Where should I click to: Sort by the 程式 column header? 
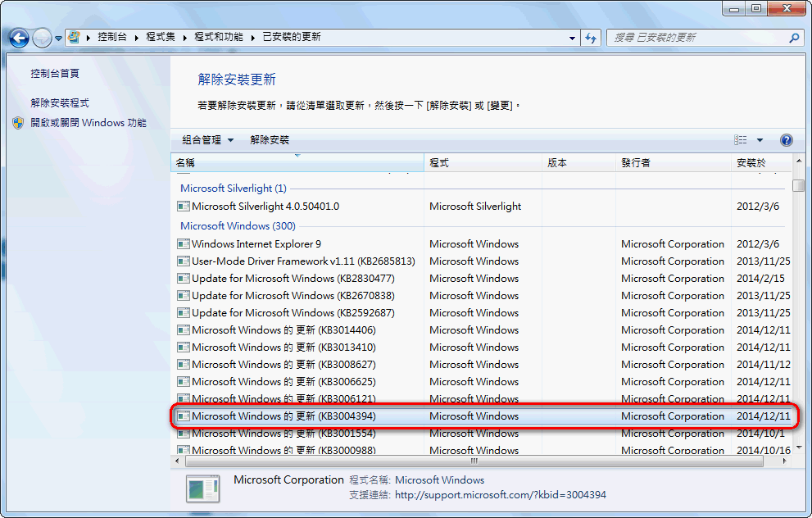click(483, 162)
